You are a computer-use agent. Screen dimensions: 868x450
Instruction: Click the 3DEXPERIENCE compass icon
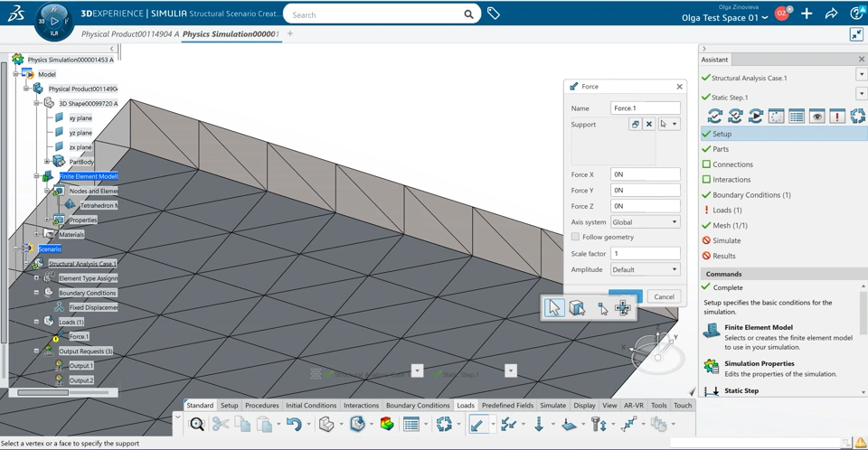click(53, 21)
